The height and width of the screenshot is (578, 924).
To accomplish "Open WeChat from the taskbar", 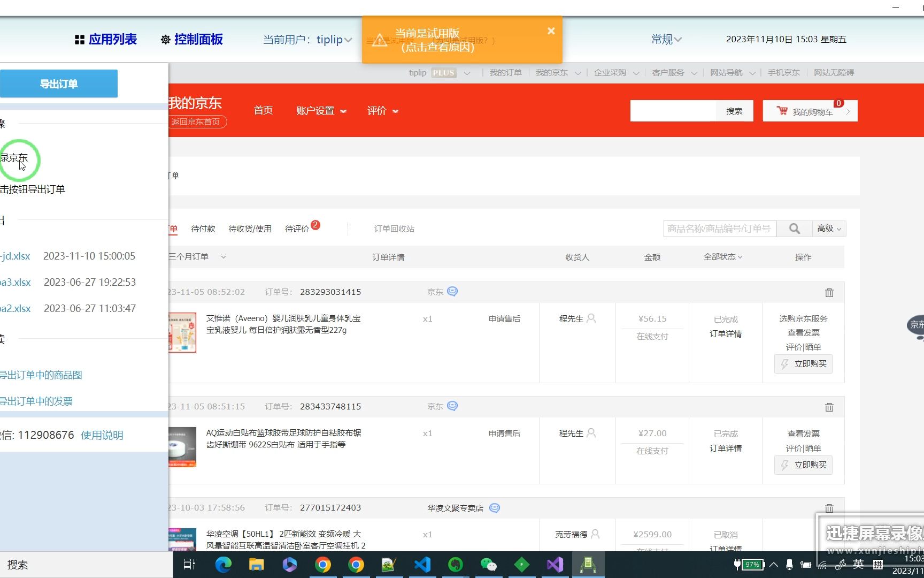I will tap(488, 565).
